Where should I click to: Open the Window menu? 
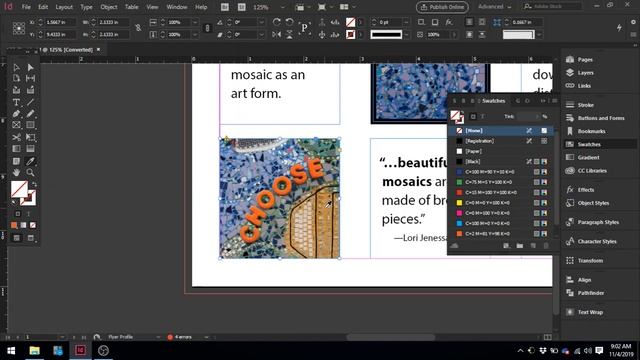click(x=177, y=7)
